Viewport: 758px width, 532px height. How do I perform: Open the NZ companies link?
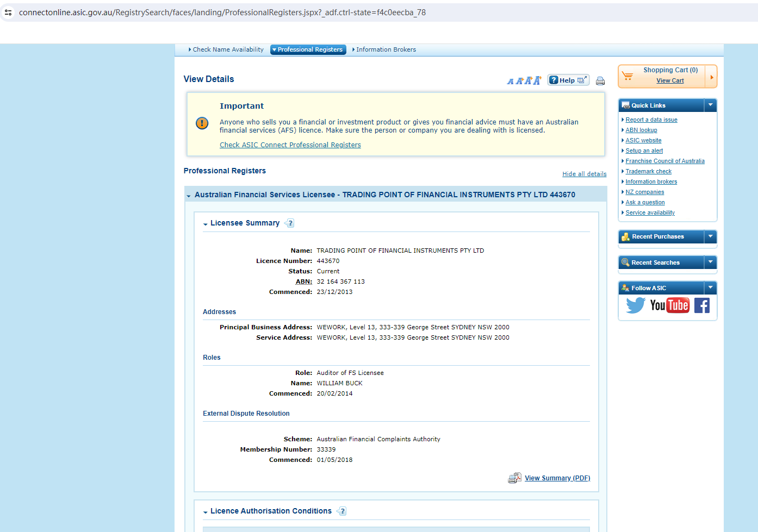point(645,192)
